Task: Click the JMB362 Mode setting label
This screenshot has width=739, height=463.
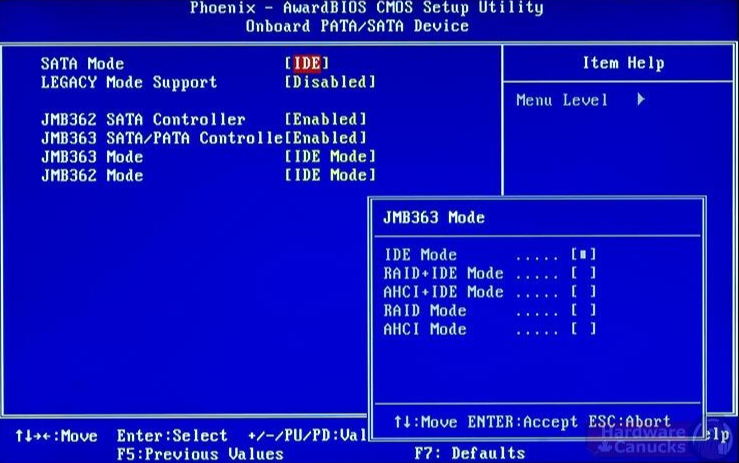Action: [x=92, y=175]
